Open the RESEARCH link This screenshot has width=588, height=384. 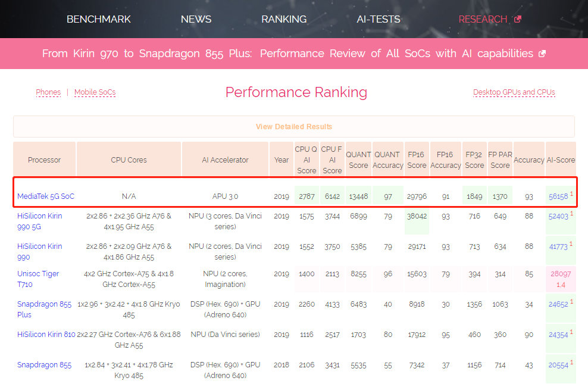tap(483, 19)
